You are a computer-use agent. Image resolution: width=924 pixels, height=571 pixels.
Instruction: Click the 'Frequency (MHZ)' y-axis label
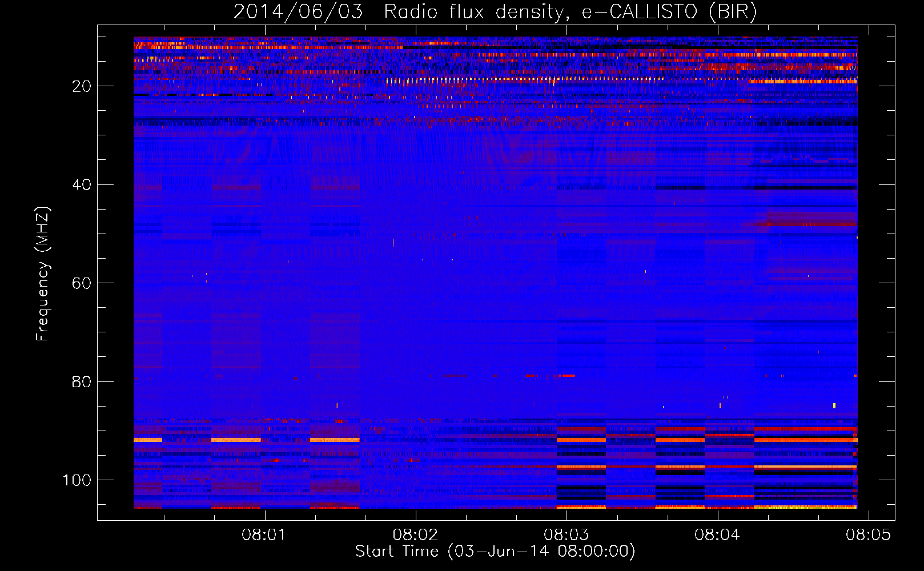[43, 274]
